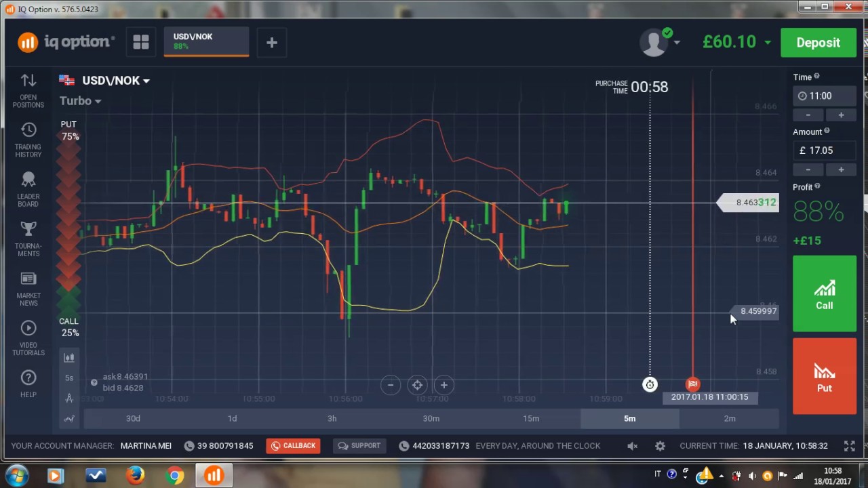Open the Tournaments section
Image resolution: width=868 pixels, height=488 pixels.
tap(28, 239)
